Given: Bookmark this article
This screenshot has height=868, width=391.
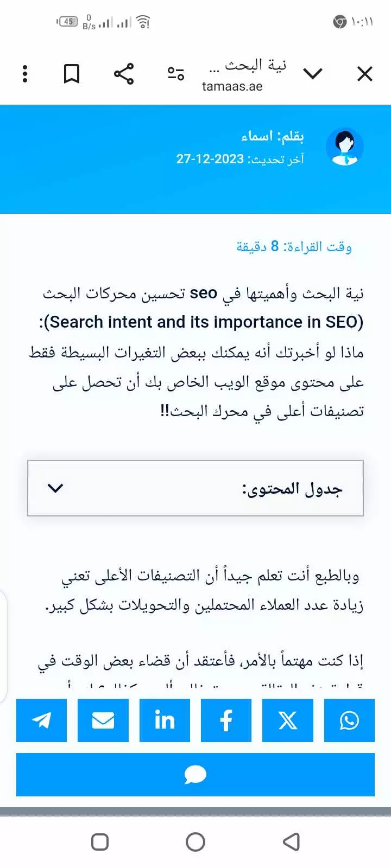Looking at the screenshot, I should click(72, 73).
